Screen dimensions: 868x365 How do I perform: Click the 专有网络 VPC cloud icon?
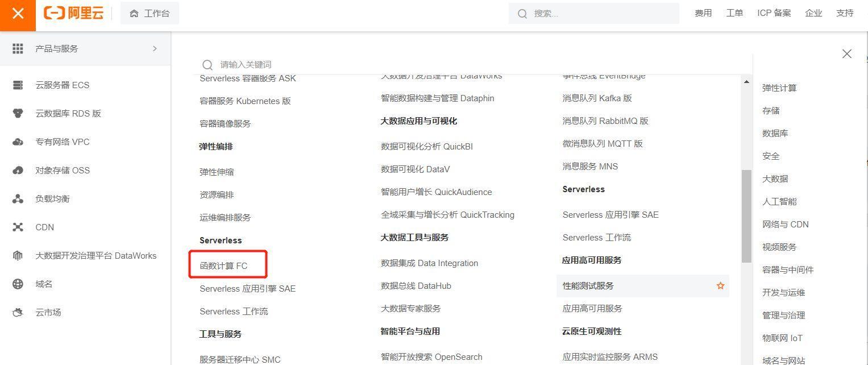coord(18,142)
